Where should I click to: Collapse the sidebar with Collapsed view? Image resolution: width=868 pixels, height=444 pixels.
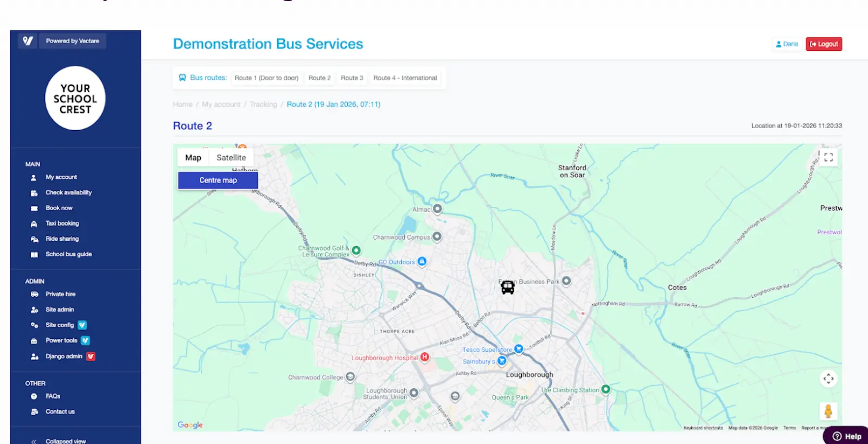coord(65,441)
